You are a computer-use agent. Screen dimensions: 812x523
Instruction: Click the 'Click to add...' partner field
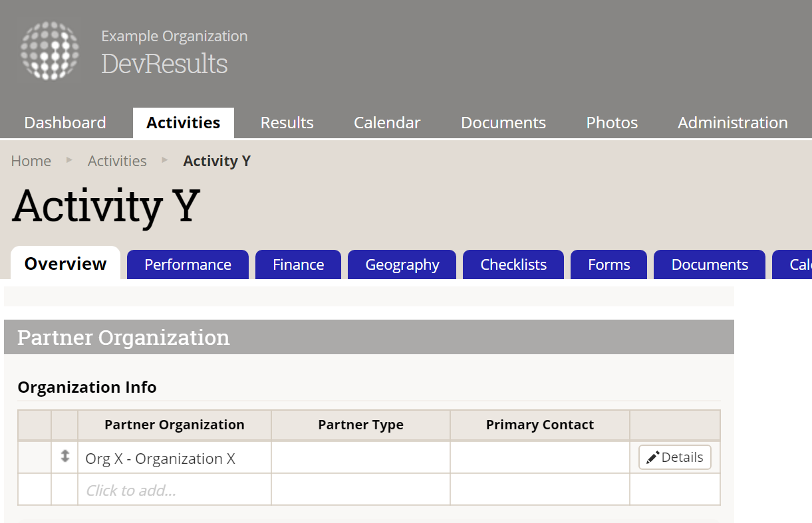coord(174,490)
